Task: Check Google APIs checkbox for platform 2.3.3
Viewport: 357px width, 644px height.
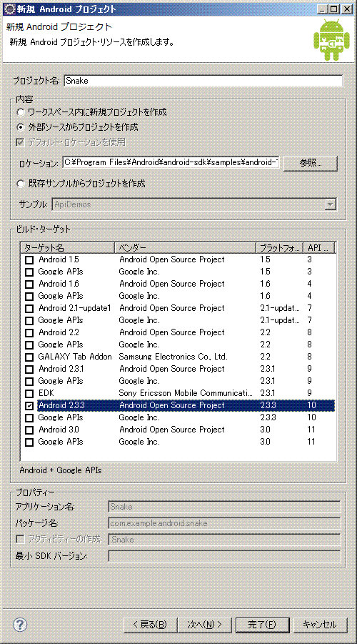Action: click(x=29, y=418)
